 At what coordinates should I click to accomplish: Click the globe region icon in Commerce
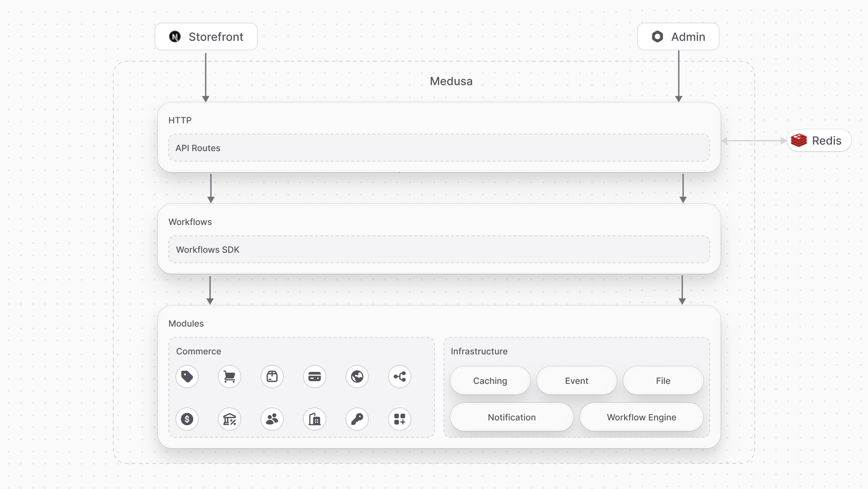click(357, 377)
